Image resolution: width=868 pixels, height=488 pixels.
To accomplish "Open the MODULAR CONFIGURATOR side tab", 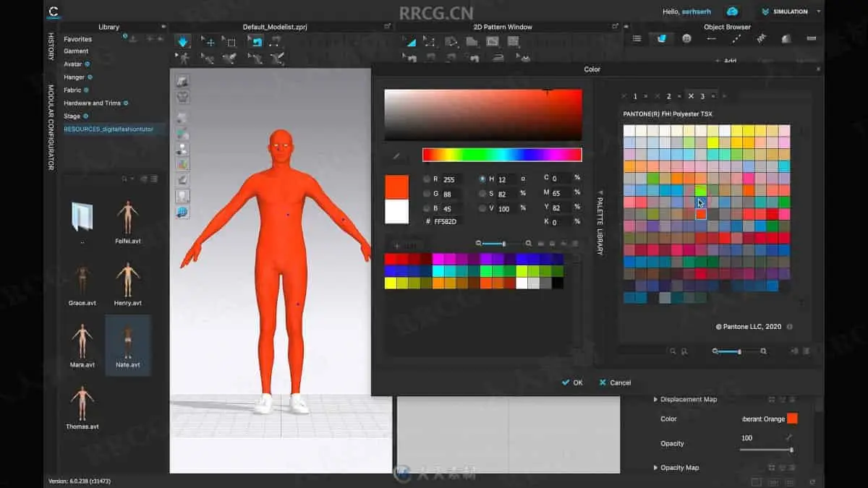I will click(x=51, y=127).
